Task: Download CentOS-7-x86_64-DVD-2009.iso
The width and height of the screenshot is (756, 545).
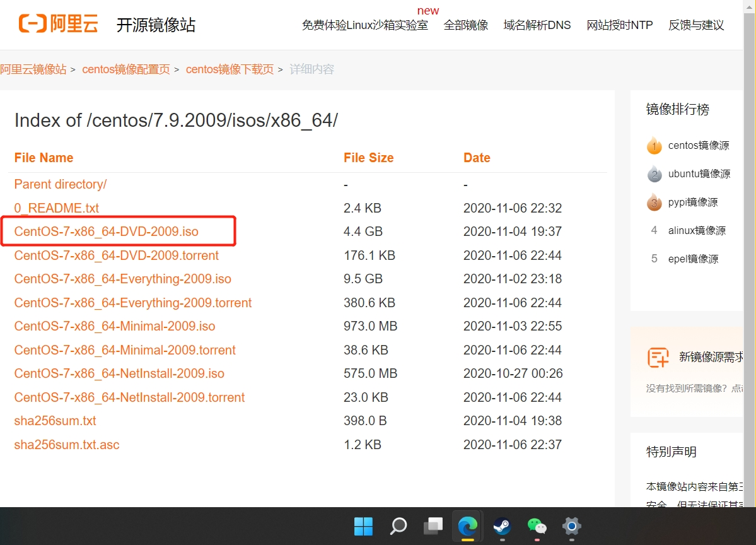Action: pyautogui.click(x=107, y=231)
